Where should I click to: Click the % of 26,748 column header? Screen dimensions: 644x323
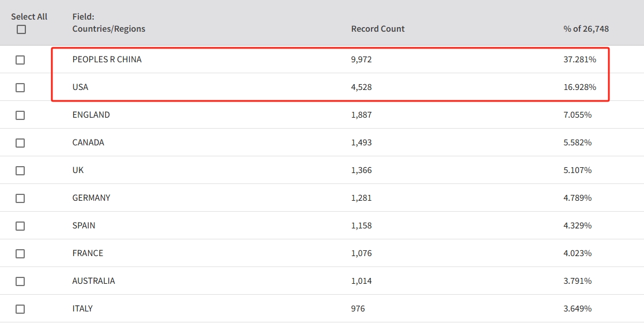click(x=586, y=29)
